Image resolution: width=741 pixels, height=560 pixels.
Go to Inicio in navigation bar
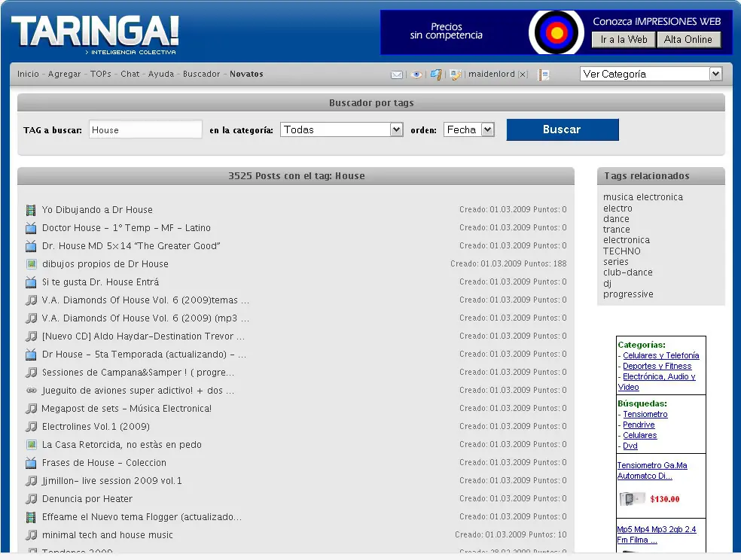click(28, 74)
